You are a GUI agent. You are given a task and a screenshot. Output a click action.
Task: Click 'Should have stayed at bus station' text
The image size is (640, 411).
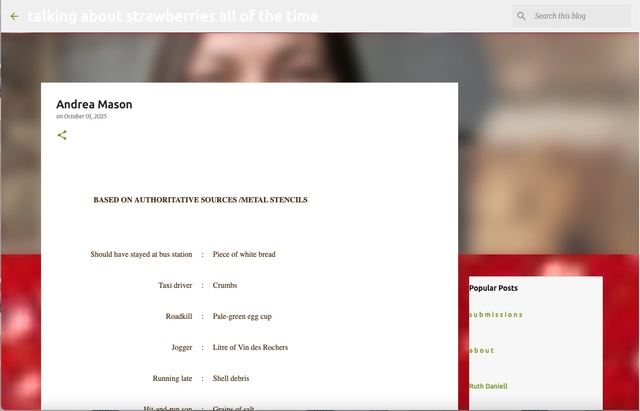tap(141, 255)
